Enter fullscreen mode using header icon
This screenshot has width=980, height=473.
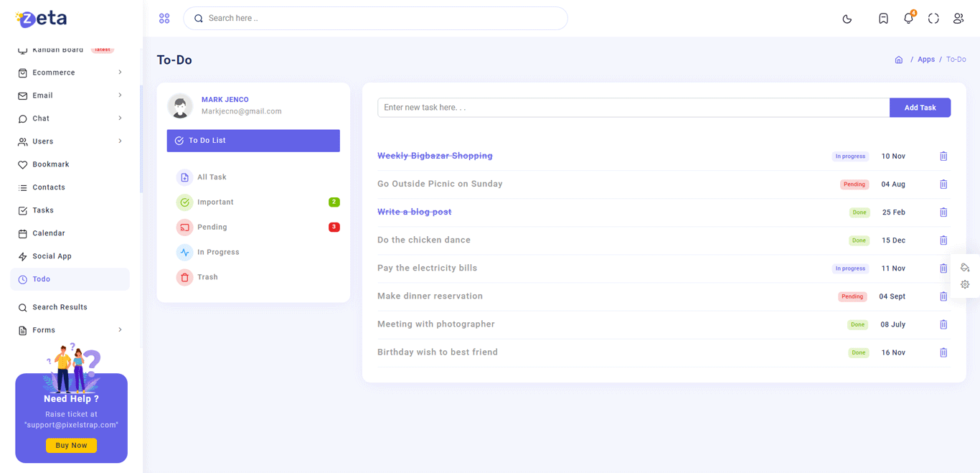(933, 19)
